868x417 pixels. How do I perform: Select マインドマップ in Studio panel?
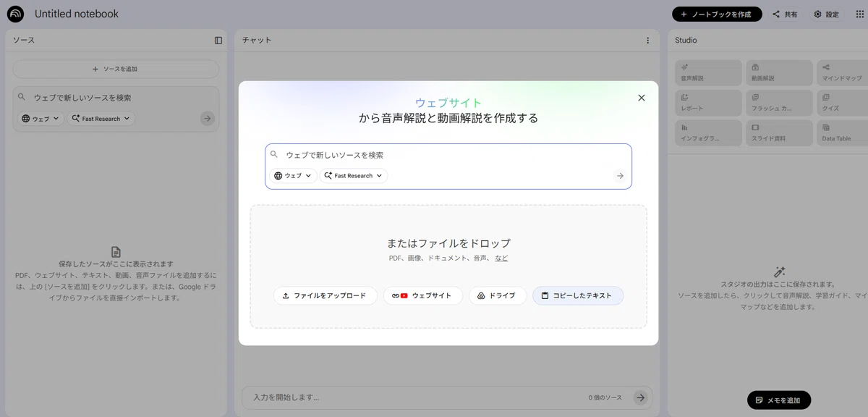[843, 72]
